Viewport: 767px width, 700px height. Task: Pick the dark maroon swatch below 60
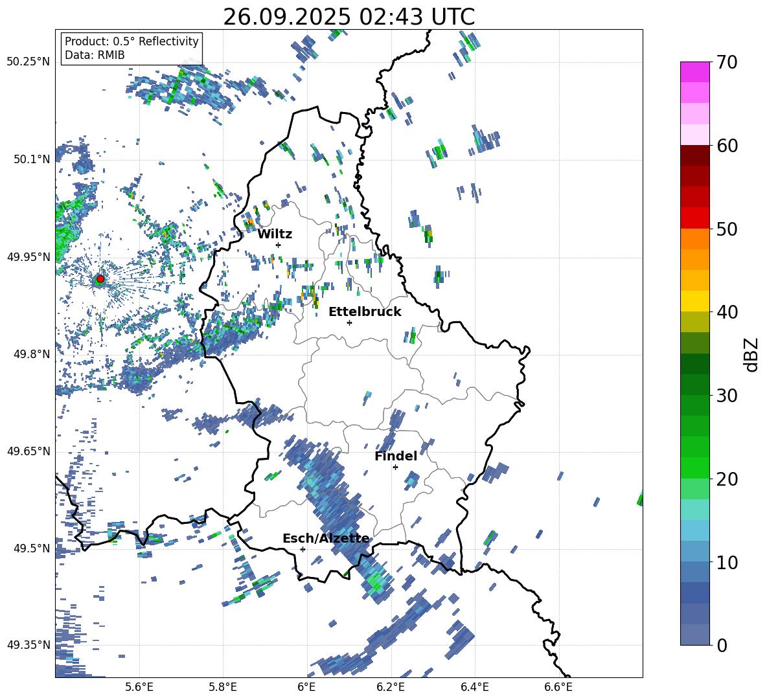coord(695,155)
